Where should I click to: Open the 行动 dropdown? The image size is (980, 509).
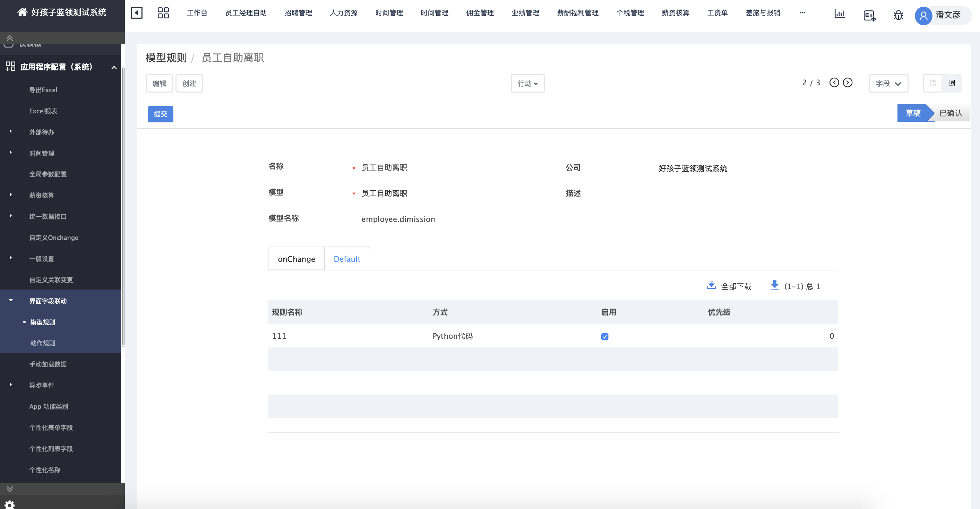point(528,83)
